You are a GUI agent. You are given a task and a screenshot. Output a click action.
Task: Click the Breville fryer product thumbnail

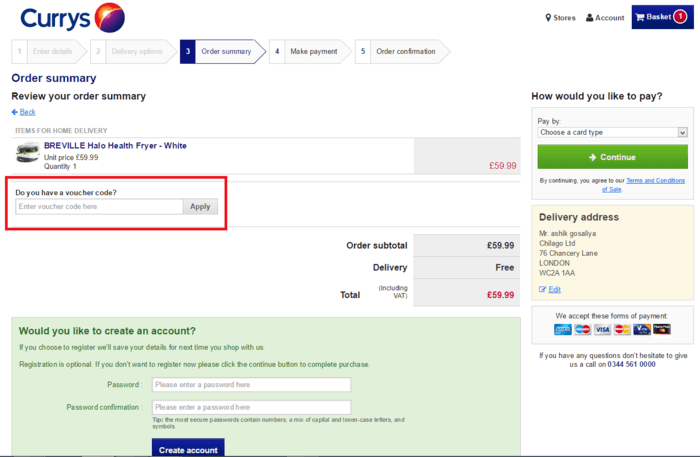[x=27, y=153]
